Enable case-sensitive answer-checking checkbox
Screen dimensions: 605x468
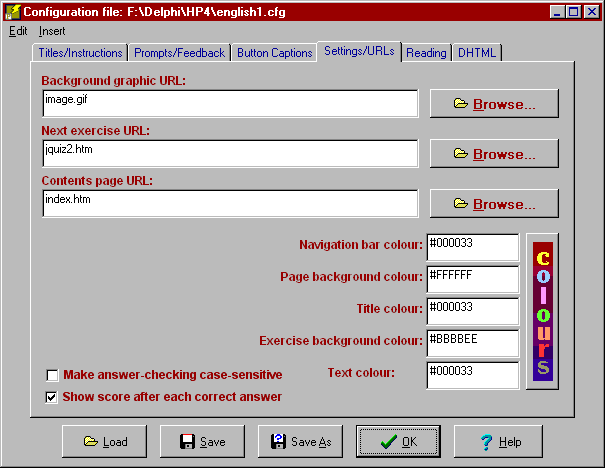52,375
